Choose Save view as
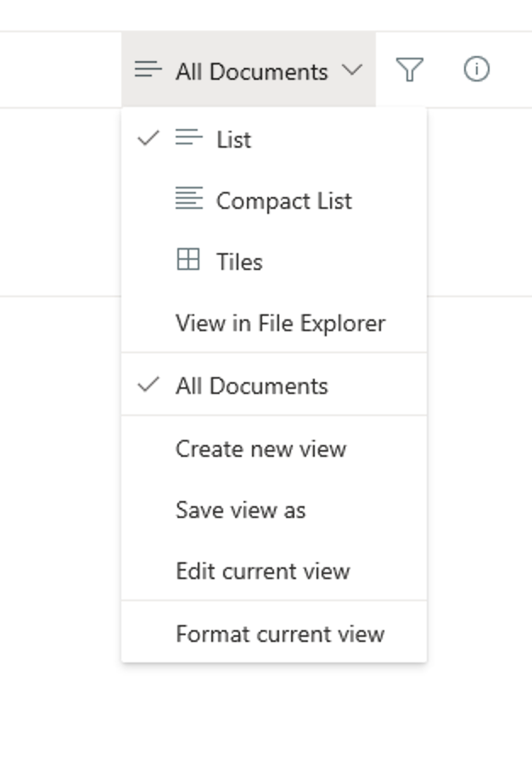 pyautogui.click(x=274, y=510)
